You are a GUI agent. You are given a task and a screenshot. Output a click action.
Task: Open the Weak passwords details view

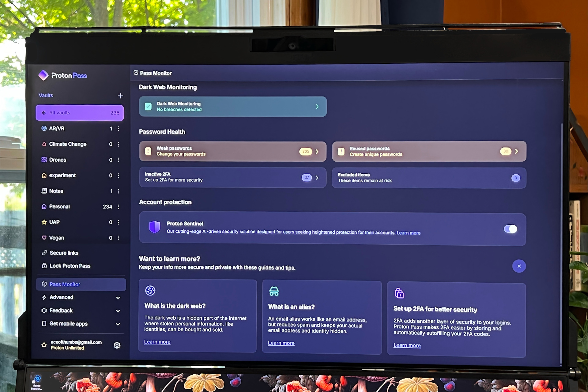[x=232, y=151]
